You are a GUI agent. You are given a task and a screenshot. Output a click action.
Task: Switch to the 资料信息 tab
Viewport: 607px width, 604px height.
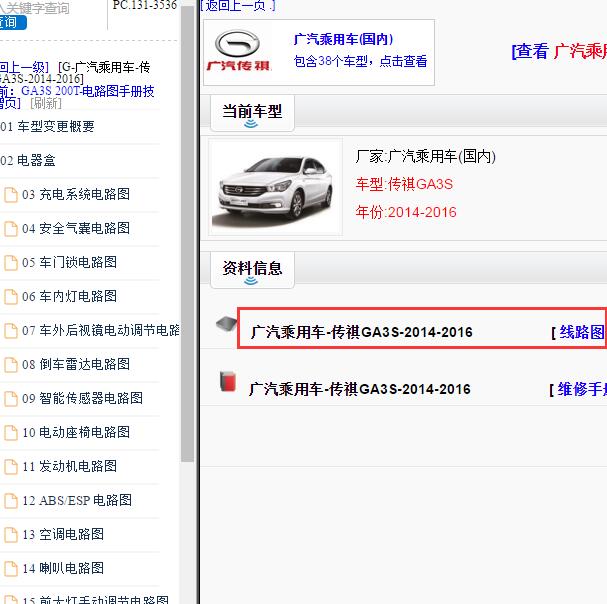point(252,270)
